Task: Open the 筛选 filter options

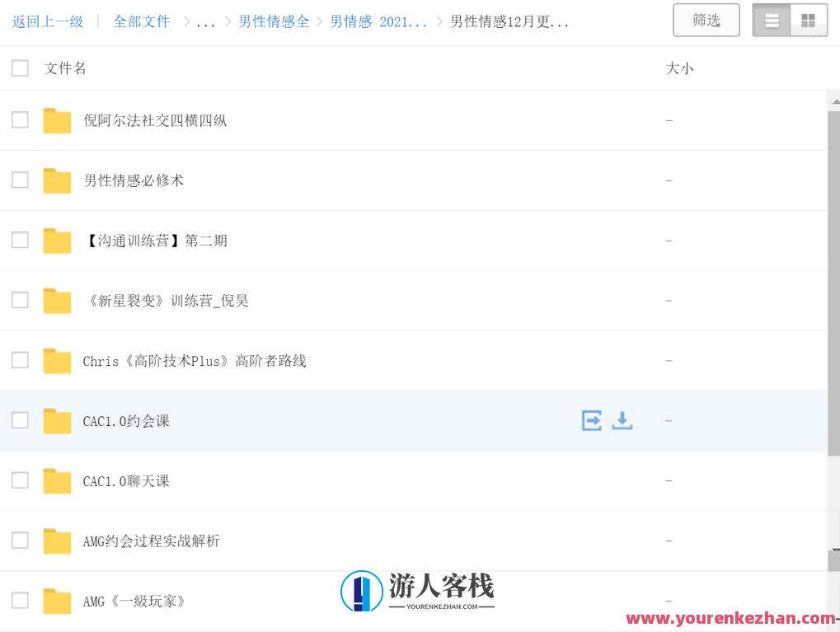Action: click(706, 20)
